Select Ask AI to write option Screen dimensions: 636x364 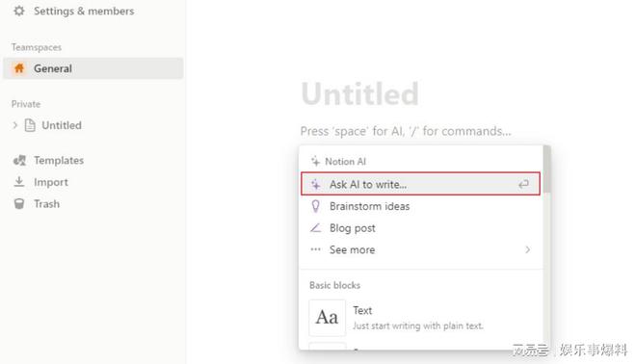pyautogui.click(x=420, y=184)
